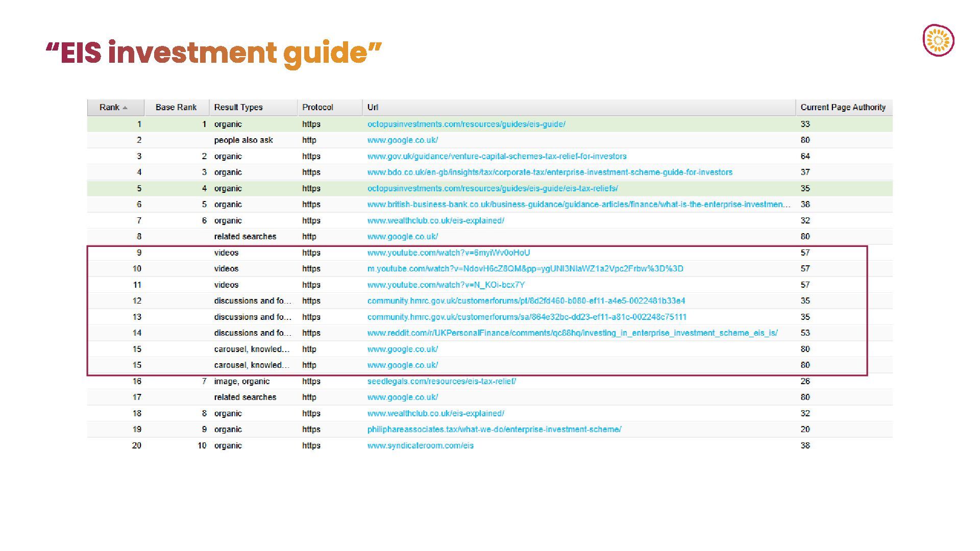This screenshot has width=980, height=551.
Task: Open the www.syndicateroom.com/eis link
Action: click(420, 445)
